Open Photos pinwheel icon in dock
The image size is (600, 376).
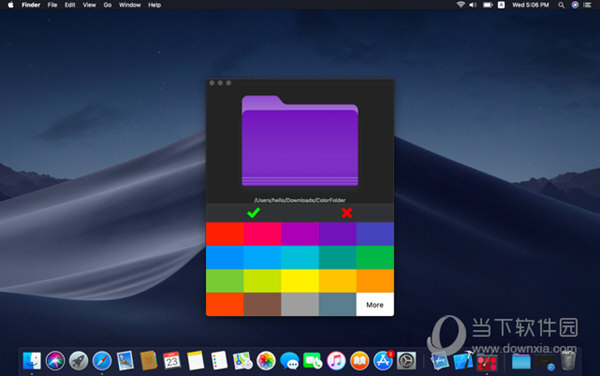266,361
